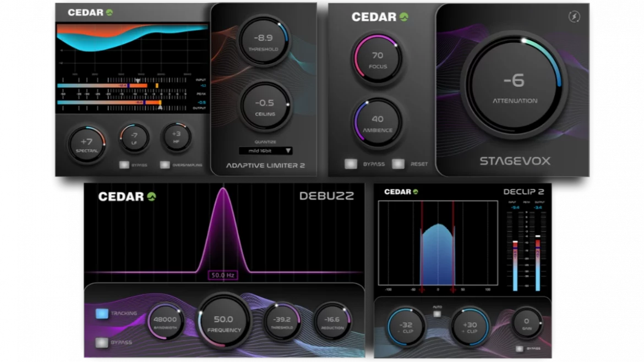
Task: Click the DEBUZZ title text
Action: coord(326,196)
